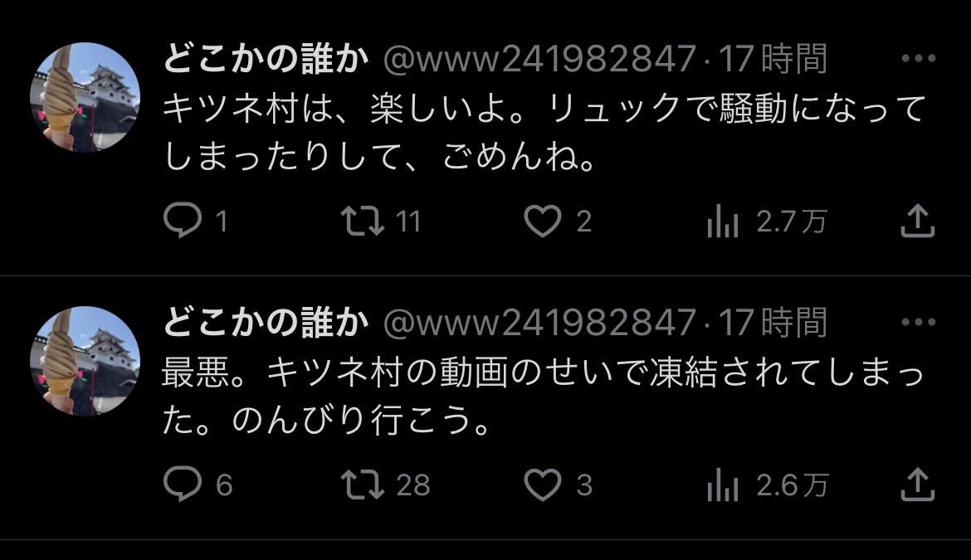Share the second tweet via upload icon
Viewport: 971px width, 560px height.
tap(917, 484)
